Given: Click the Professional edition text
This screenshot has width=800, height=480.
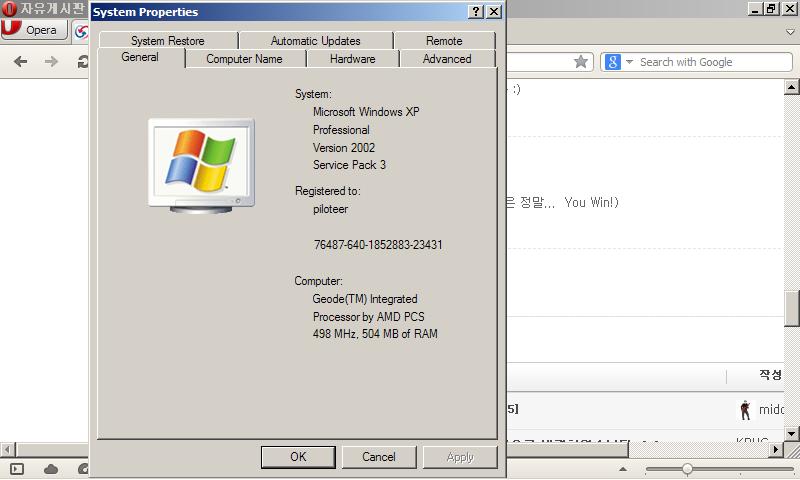Looking at the screenshot, I should (x=341, y=130).
